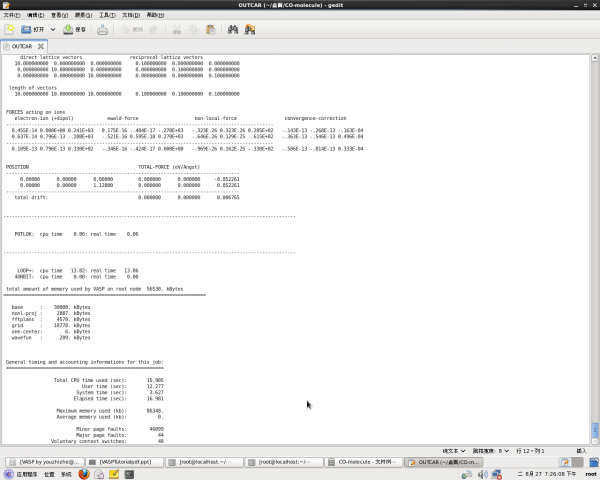Close the OUTCAR tab with its X
The width and height of the screenshot is (600, 480).
tap(41, 46)
